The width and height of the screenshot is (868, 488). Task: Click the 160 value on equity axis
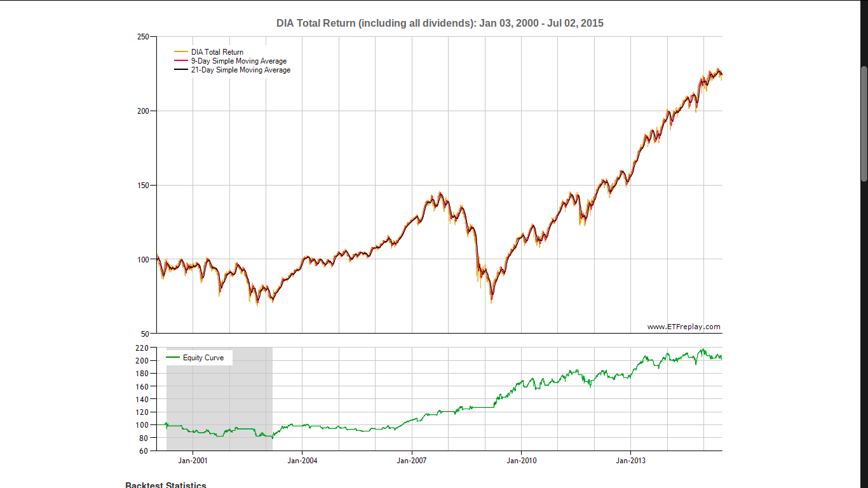[x=141, y=386]
